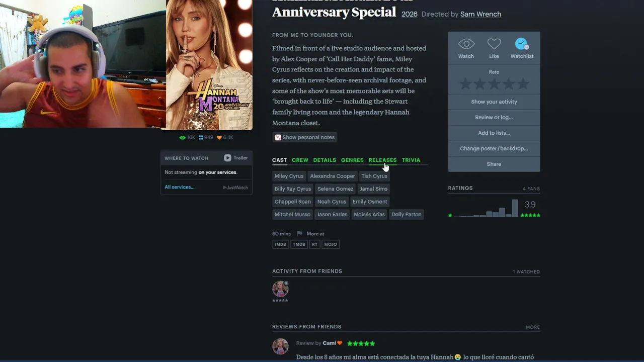Open cast member Mitchel Musso
Screen dimensions: 644x362
click(292, 214)
